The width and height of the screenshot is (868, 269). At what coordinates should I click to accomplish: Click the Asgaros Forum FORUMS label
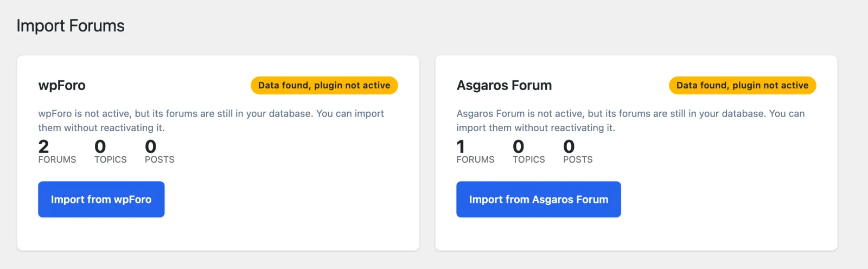click(x=476, y=159)
